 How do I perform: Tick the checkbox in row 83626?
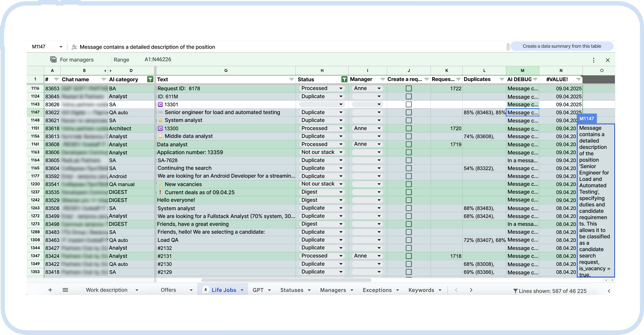tap(409, 105)
